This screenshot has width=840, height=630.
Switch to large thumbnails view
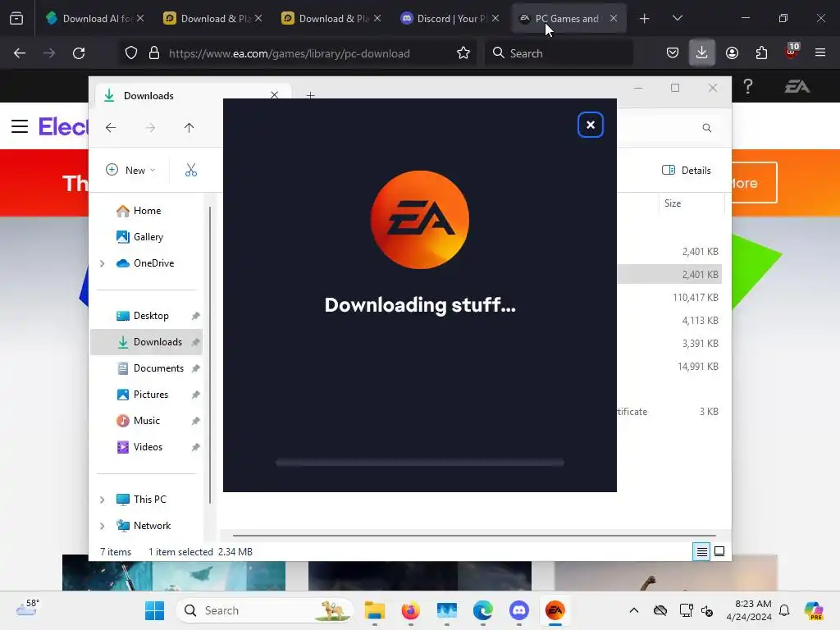click(x=719, y=551)
